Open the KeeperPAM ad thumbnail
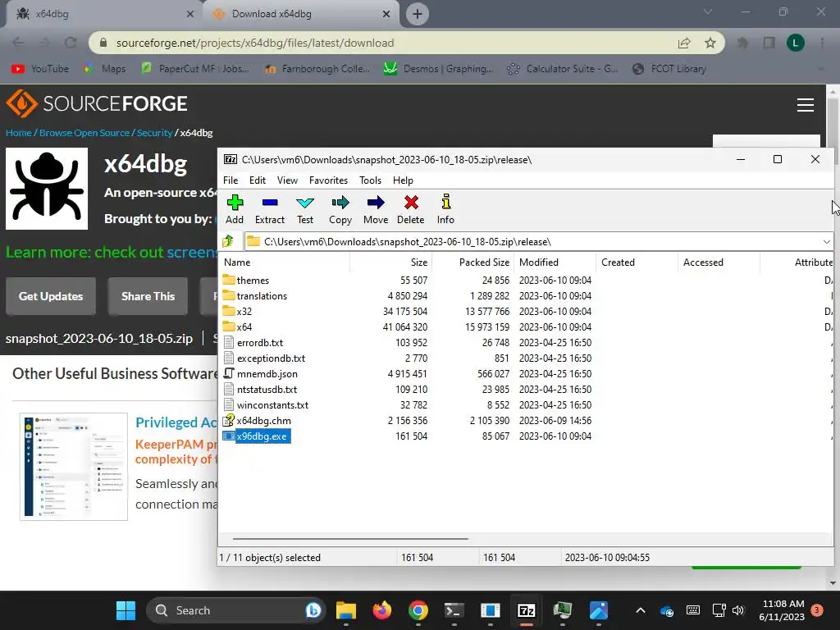The image size is (840, 630). [x=74, y=467]
